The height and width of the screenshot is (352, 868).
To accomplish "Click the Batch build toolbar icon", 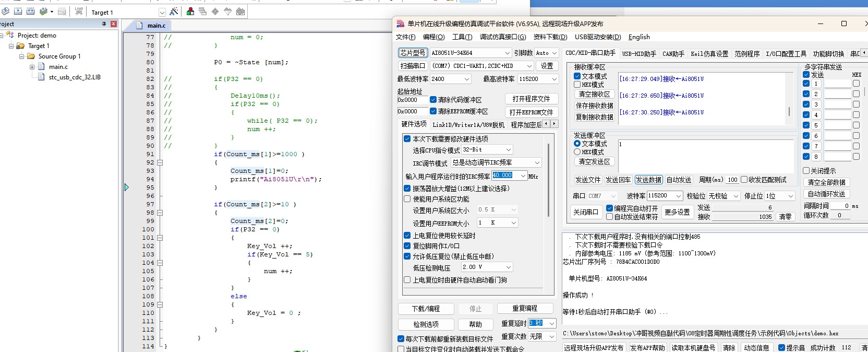I will pyautogui.click(x=44, y=11).
